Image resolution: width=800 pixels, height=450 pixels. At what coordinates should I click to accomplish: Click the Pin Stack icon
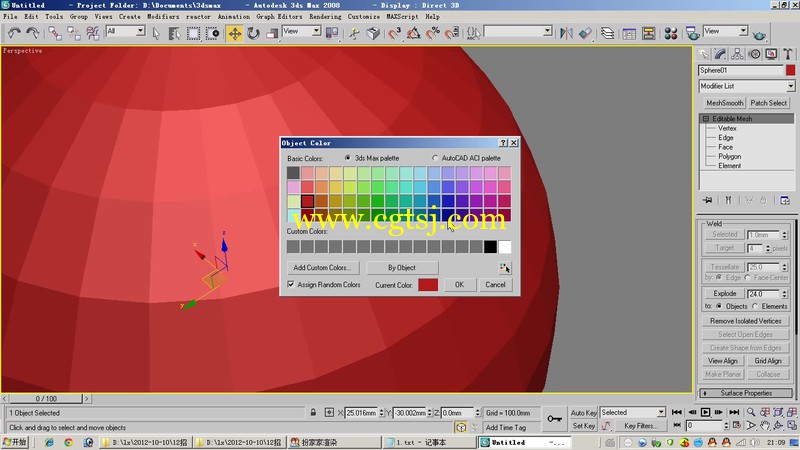coord(708,200)
